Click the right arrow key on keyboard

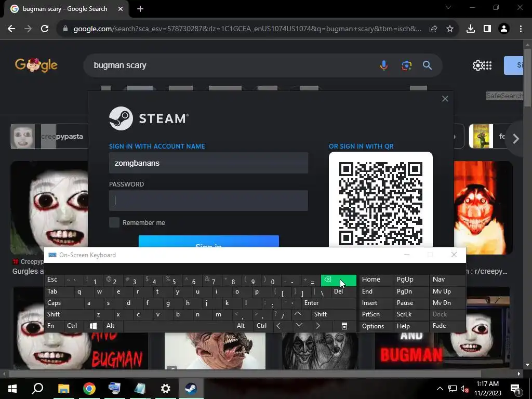click(318, 326)
